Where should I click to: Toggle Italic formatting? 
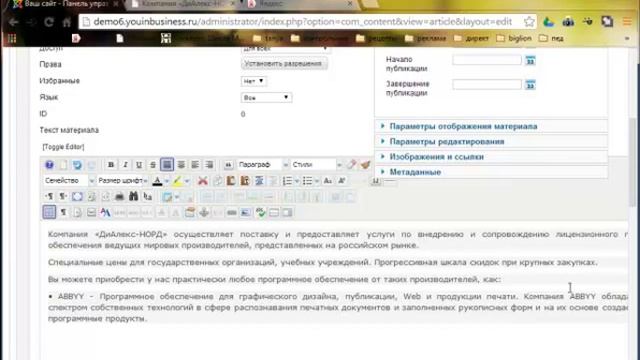[x=125, y=165]
